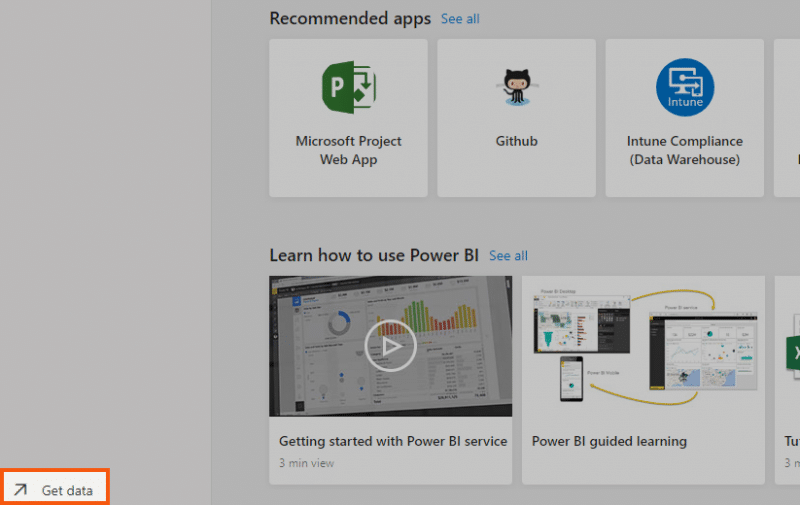800x505 pixels.
Task: Open the Power BI guided learning title
Action: (609, 441)
